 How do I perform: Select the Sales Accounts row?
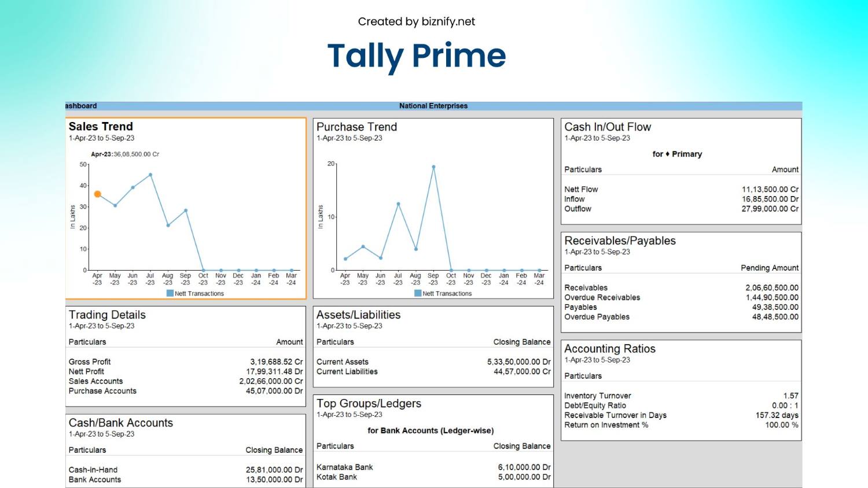point(186,382)
